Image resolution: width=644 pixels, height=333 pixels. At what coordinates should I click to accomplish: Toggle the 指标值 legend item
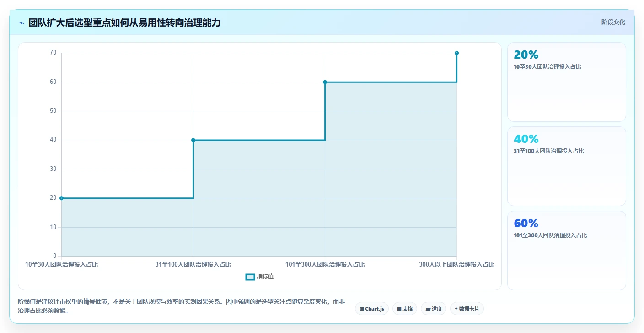point(259,277)
